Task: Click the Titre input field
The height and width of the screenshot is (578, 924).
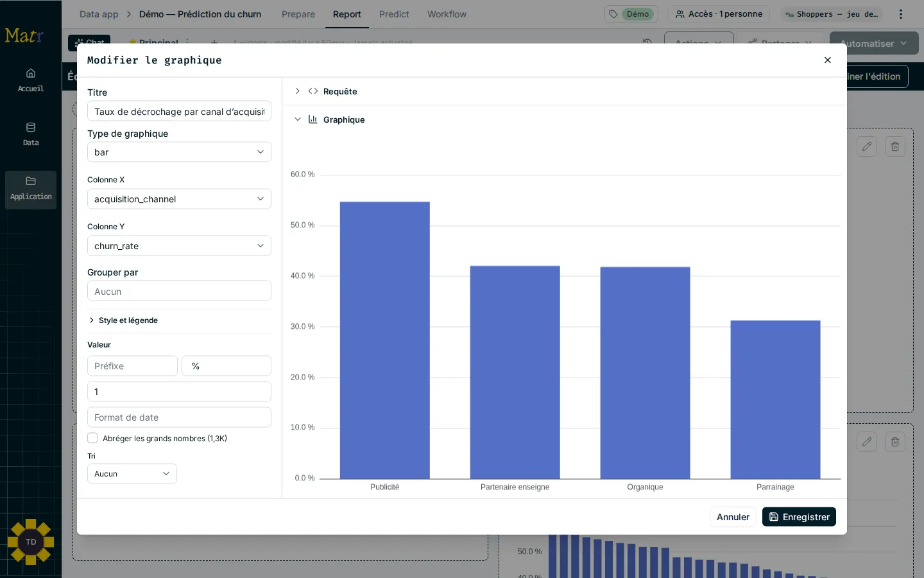Action: [179, 111]
